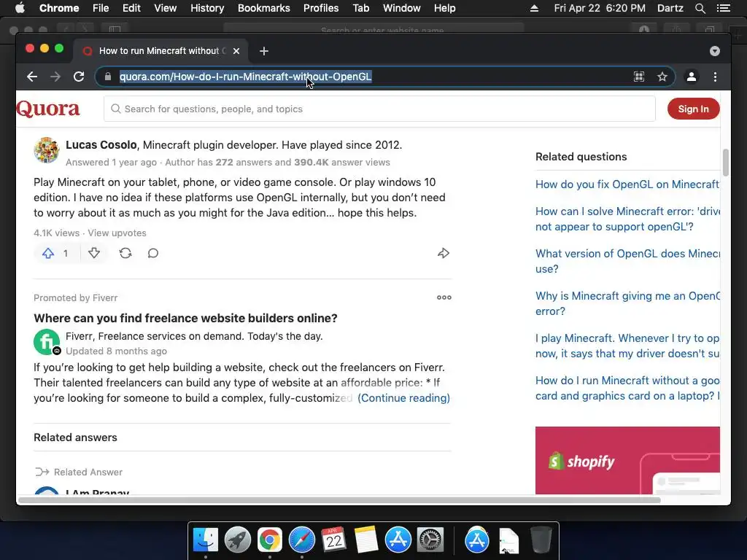
Task: Close the 'How to run Minecraft' tab
Action: click(x=236, y=51)
